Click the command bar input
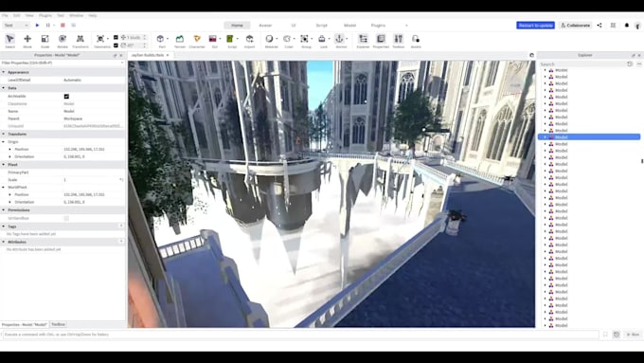Viewport: 644px width, 363px height. (300, 335)
